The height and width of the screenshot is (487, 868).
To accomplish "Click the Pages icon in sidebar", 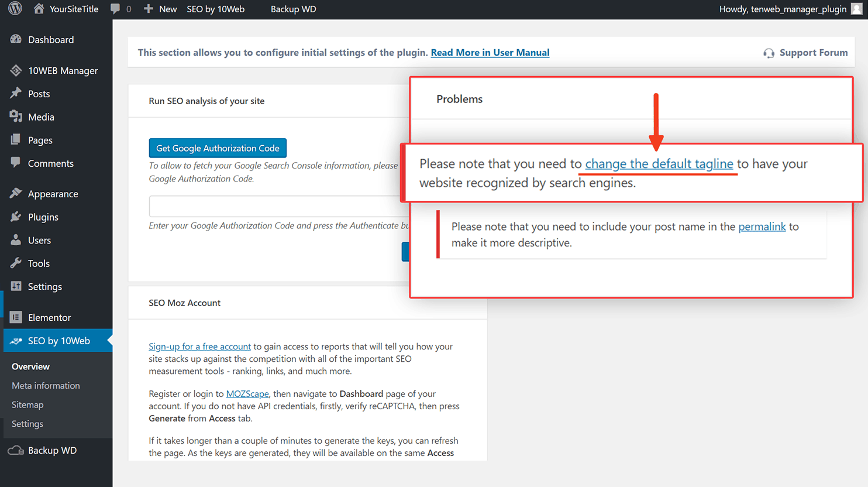I will pos(16,140).
